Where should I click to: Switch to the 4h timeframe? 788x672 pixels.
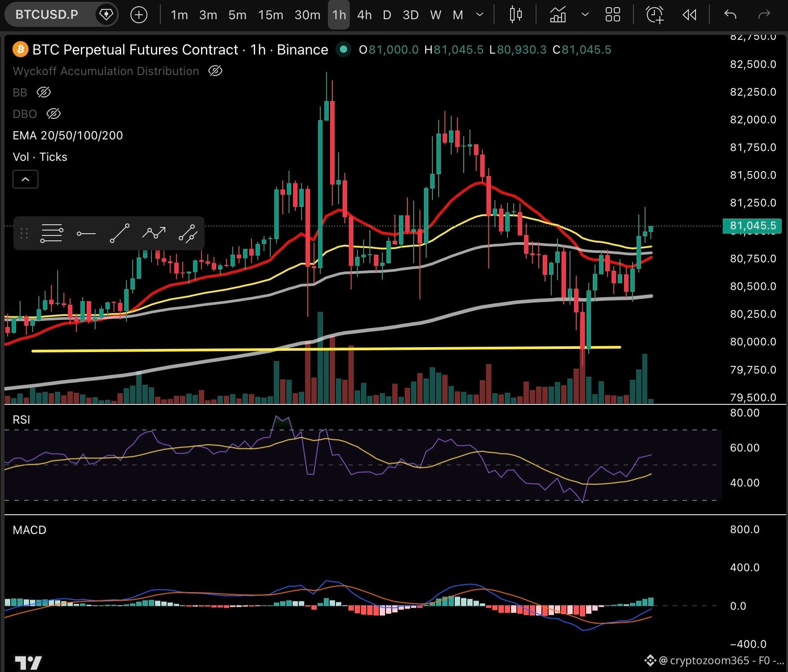364,15
